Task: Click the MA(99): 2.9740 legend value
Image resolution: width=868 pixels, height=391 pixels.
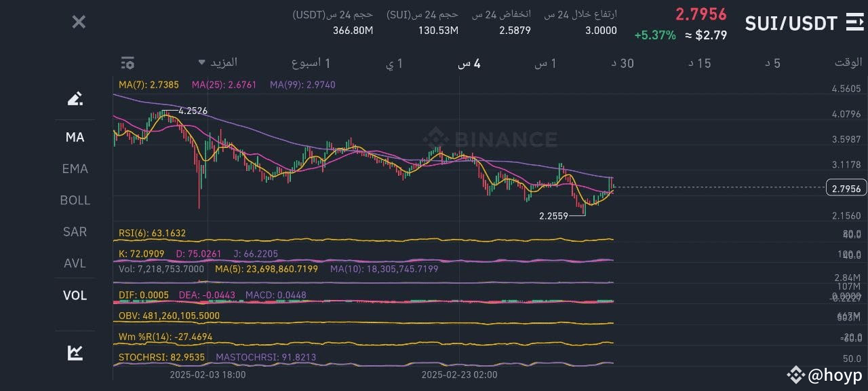Action: (302, 85)
